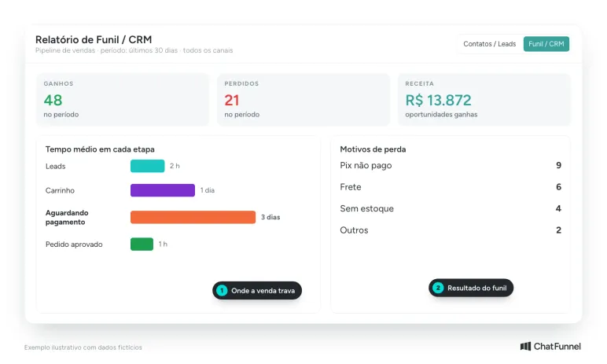
Task: Click the pipeline period subtitle text
Action: pos(134,50)
